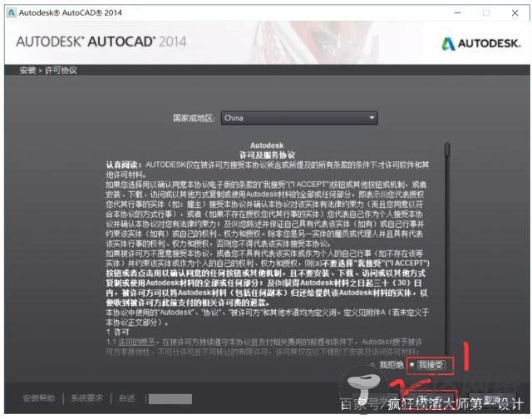The width and height of the screenshot is (532, 419).
Task: Open the 系统要求 system requirements link
Action: (x=86, y=398)
